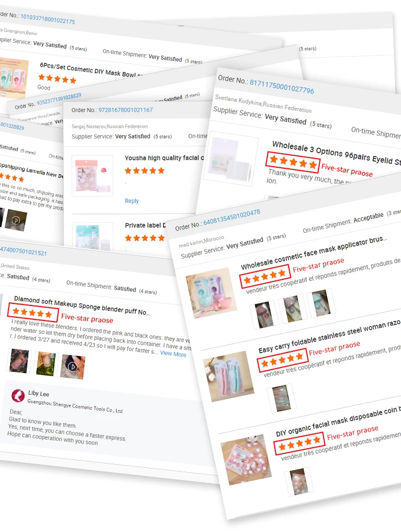
Task: Play video thumbnail in Diamond sponge review
Action: 73,367
